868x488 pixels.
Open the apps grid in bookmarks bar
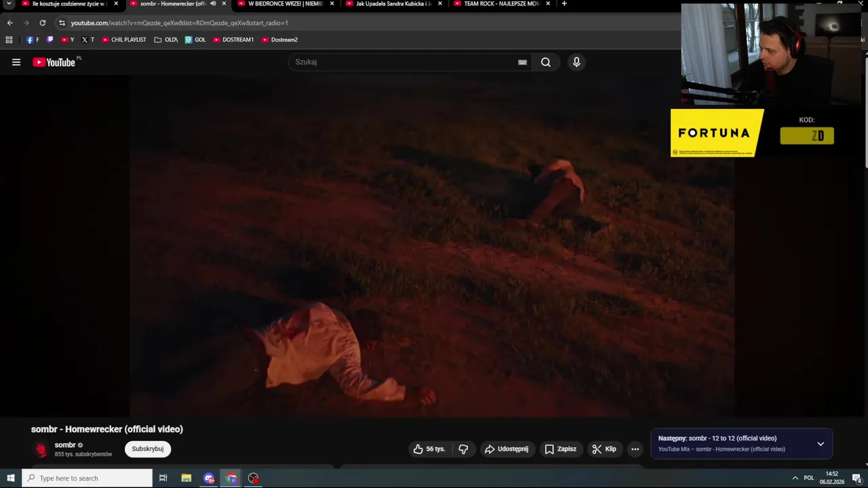click(x=9, y=39)
